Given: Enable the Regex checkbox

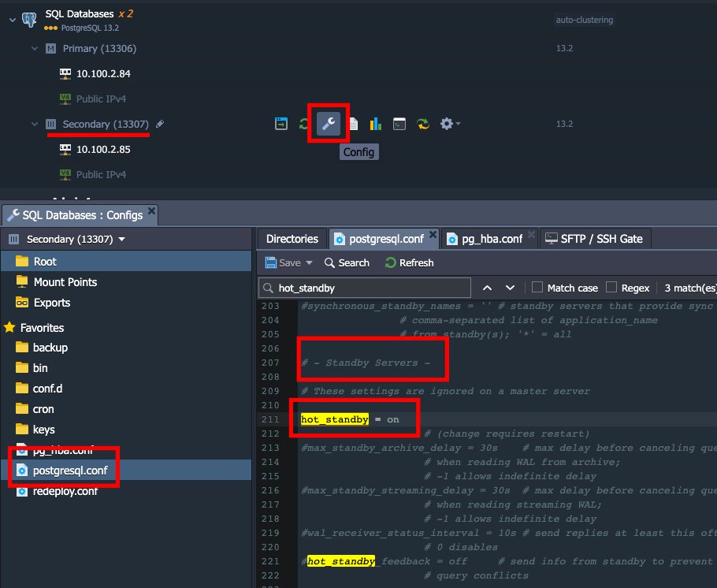Looking at the screenshot, I should point(611,288).
